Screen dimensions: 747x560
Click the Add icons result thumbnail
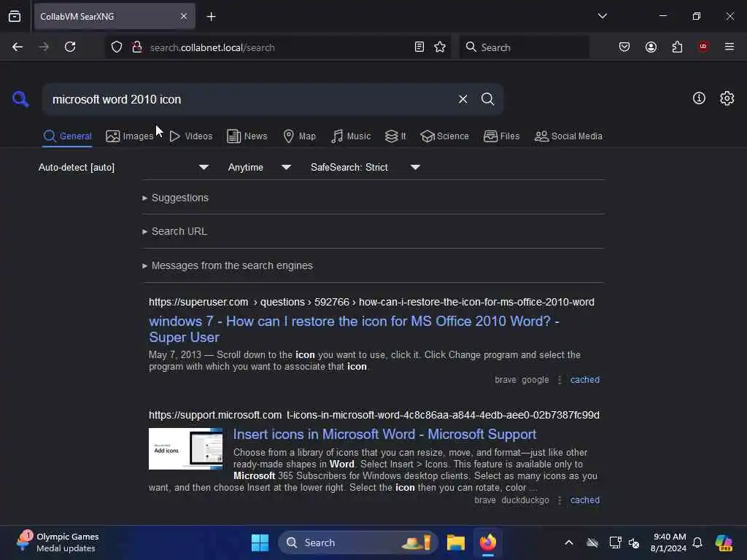(186, 448)
